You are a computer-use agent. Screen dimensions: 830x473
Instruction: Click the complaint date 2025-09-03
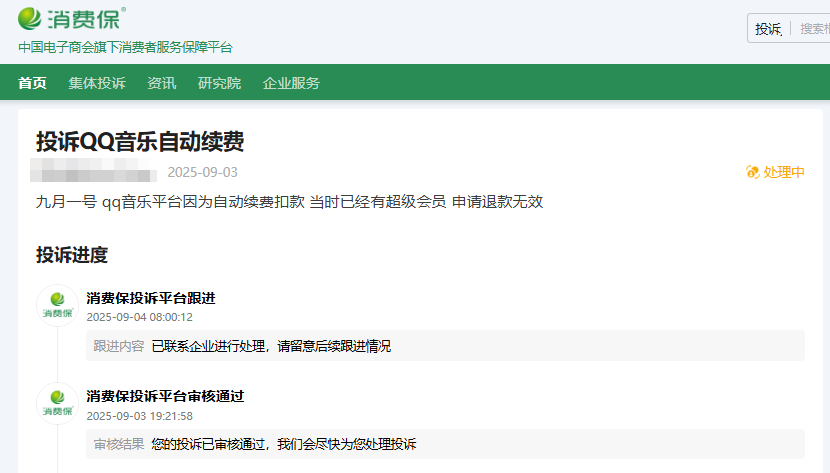click(202, 172)
